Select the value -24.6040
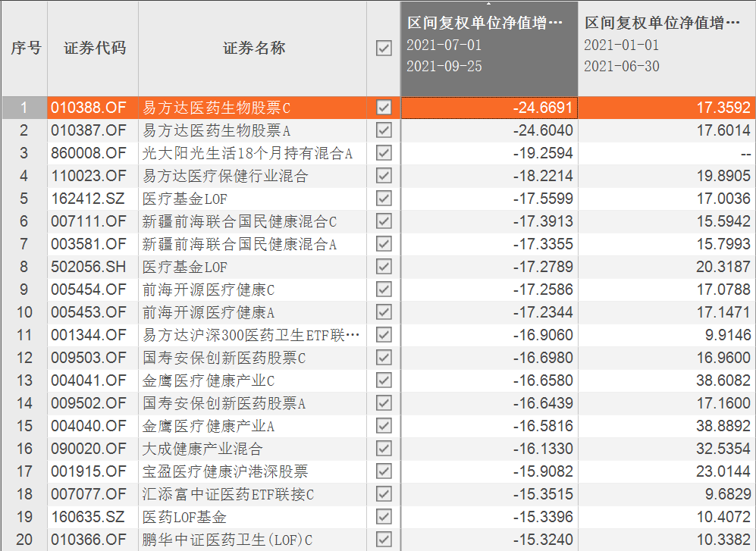The image size is (756, 551). click(543, 130)
